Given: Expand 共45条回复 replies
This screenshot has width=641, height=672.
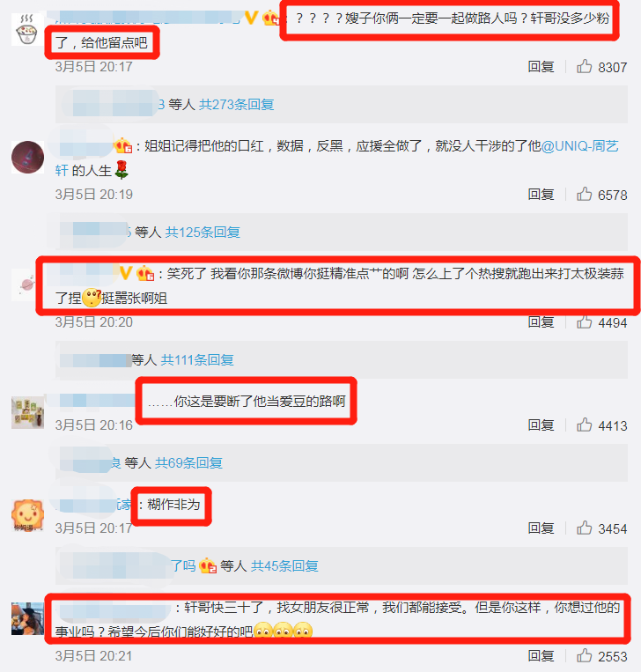Looking at the screenshot, I should point(284,565).
